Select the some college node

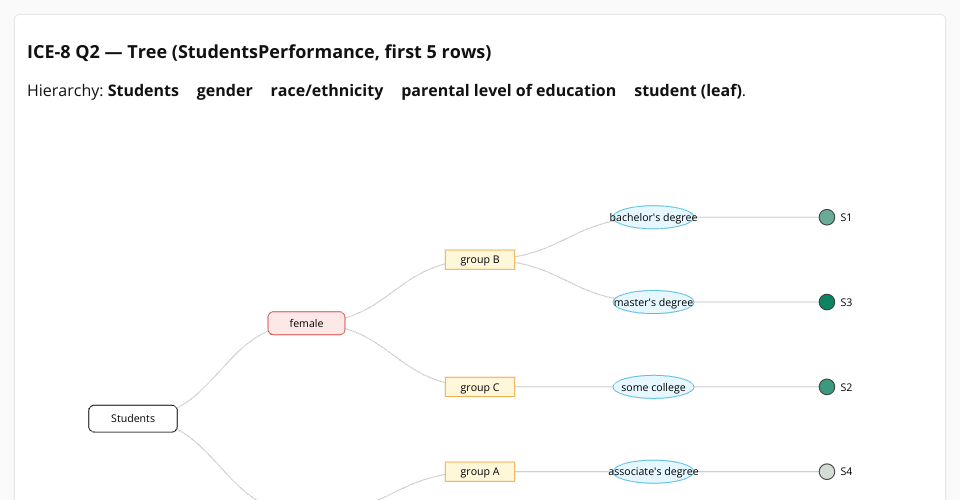coord(653,387)
